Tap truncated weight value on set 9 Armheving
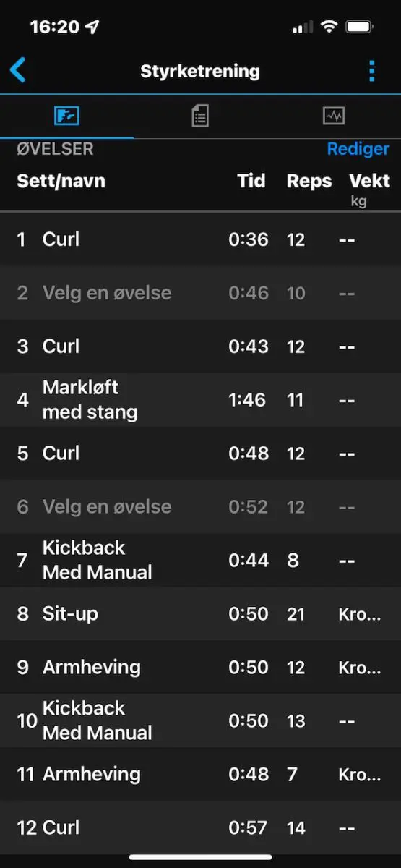The image size is (401, 868). pos(359,667)
